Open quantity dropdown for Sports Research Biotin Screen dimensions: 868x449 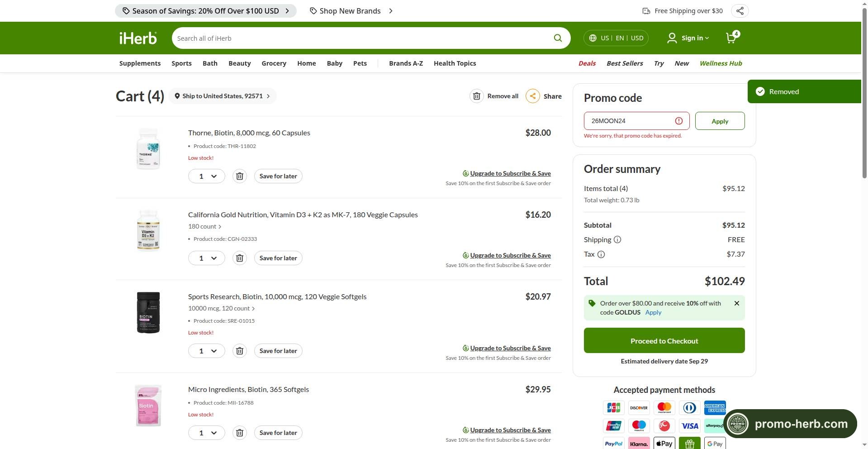207,351
